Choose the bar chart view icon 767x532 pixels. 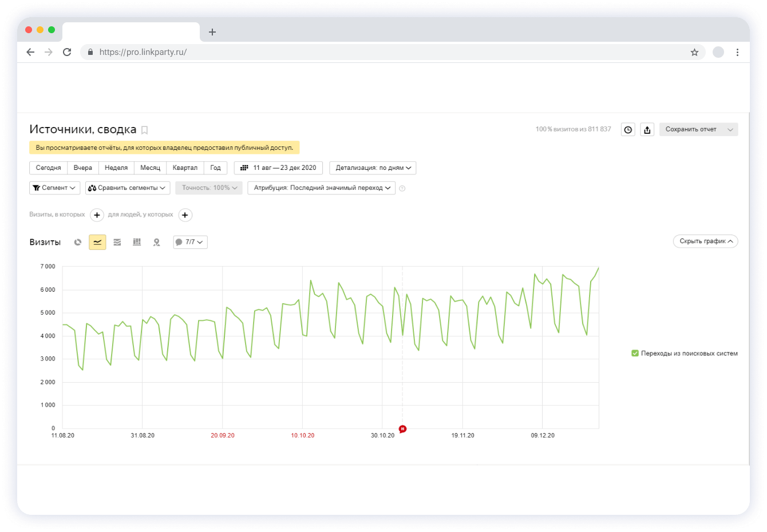[x=137, y=242]
